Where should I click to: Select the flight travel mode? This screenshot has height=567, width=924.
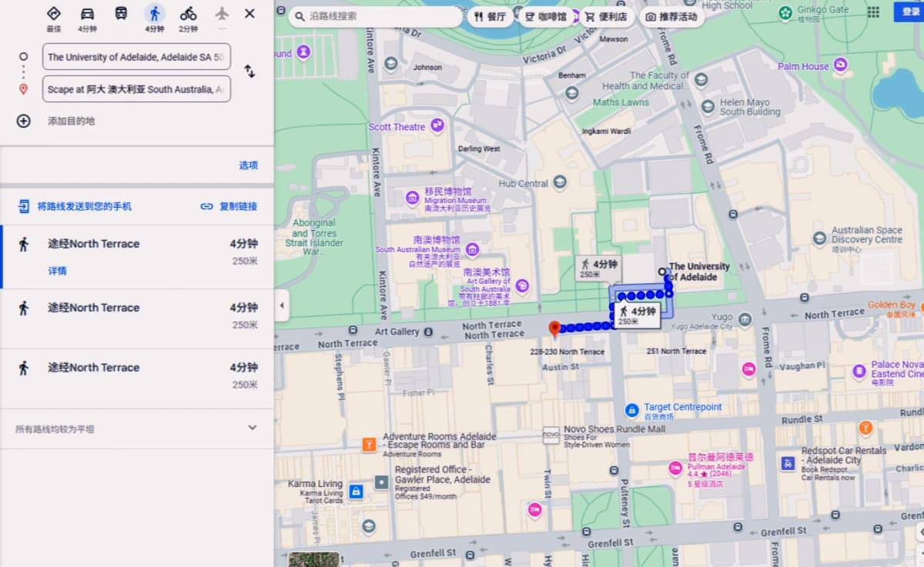coord(222,14)
